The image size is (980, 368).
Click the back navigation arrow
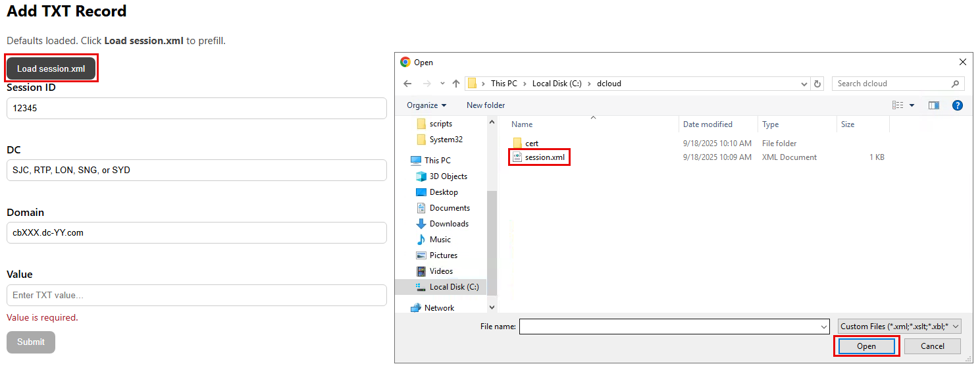pos(407,84)
